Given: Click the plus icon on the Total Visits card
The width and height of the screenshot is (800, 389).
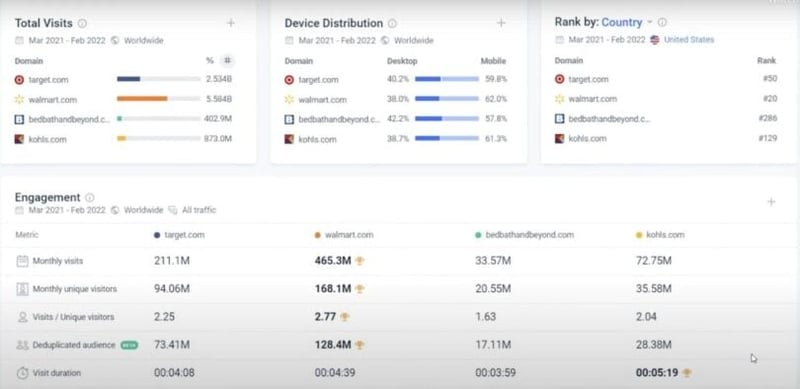Looking at the screenshot, I should tap(231, 23).
